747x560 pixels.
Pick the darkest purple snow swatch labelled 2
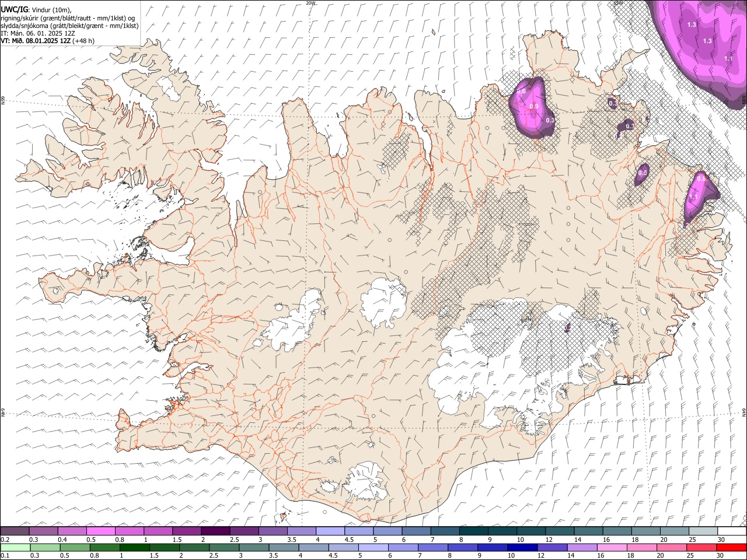(215, 531)
